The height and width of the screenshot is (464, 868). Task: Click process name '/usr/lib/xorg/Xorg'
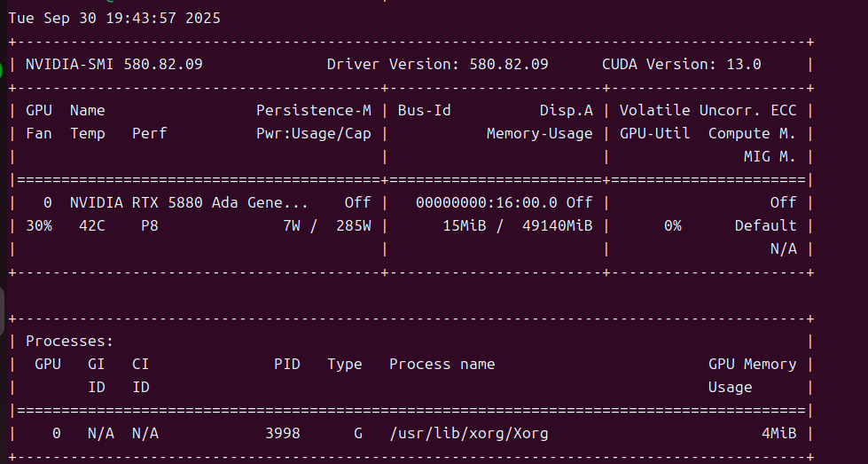[x=469, y=434]
